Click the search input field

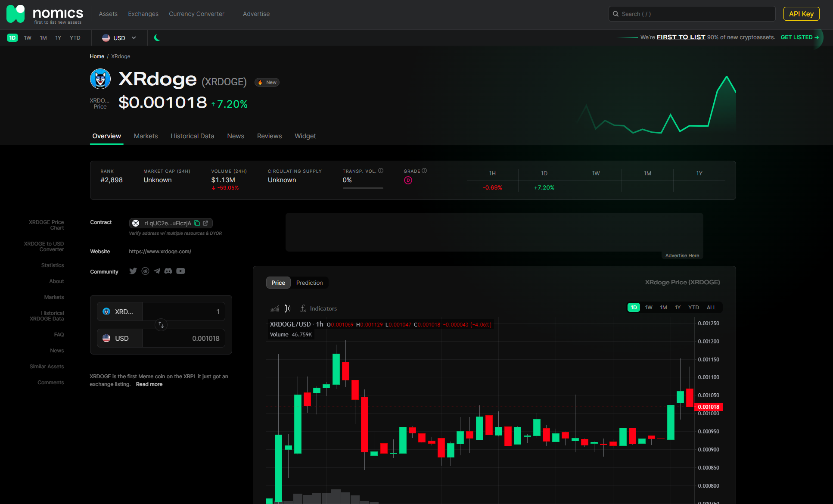tap(691, 14)
